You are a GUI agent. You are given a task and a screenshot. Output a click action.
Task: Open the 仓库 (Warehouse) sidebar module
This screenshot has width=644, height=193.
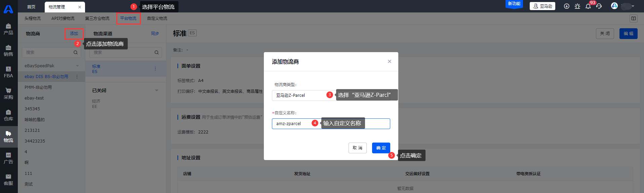tap(8, 115)
